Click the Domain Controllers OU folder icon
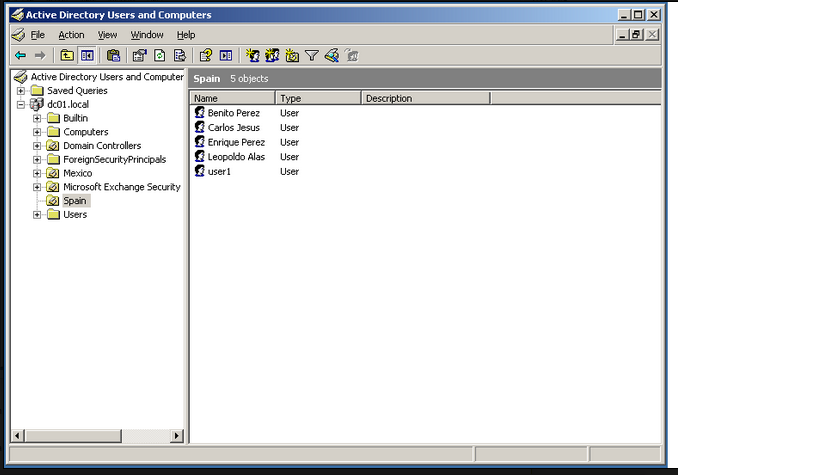This screenshot has width=819, height=475. (x=53, y=146)
